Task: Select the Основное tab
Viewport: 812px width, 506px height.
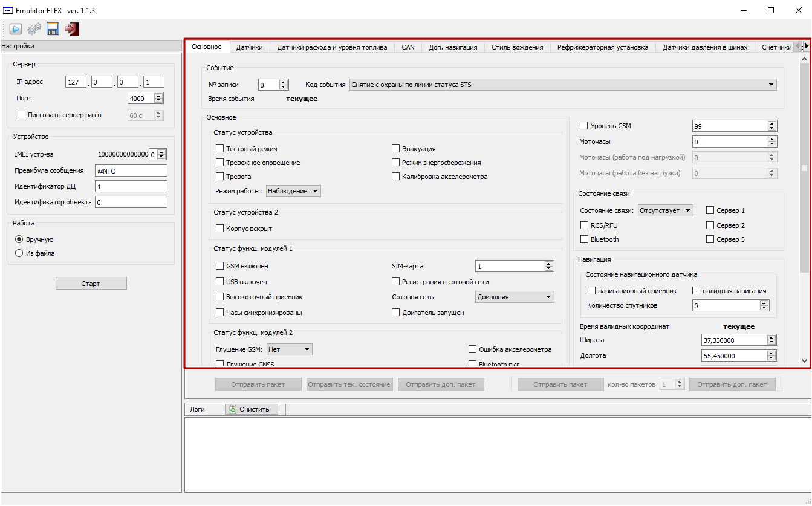Action: (207, 47)
